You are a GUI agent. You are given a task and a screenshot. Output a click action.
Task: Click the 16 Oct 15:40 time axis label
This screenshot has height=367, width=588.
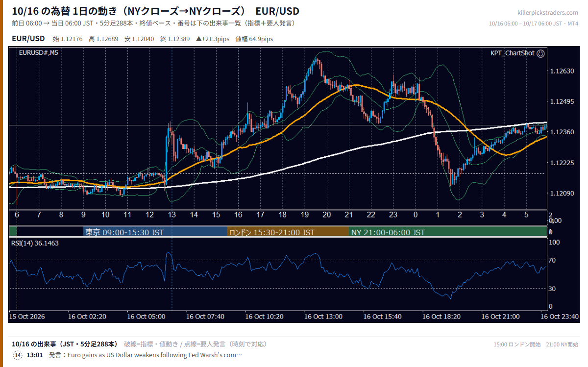[x=382, y=317]
